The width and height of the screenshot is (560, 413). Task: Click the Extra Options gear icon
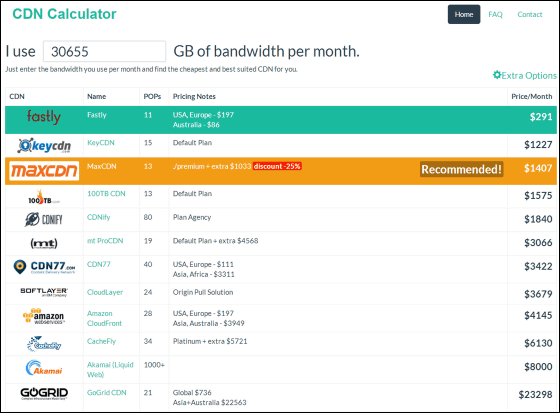pyautogui.click(x=496, y=75)
